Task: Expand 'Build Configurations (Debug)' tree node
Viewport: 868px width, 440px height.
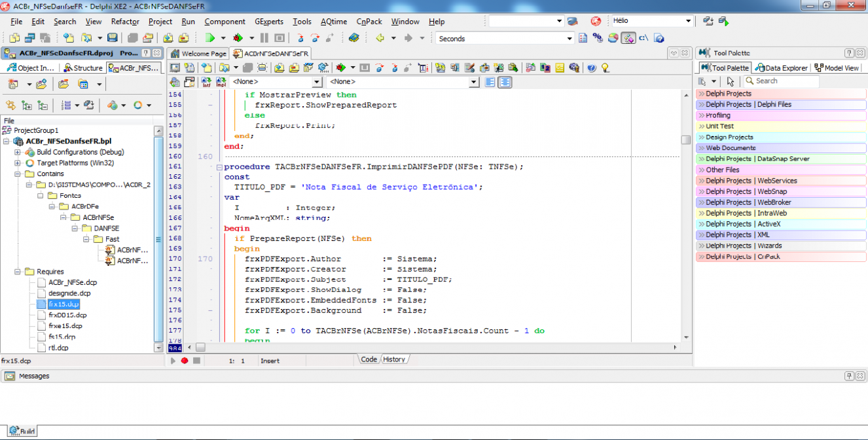Action: click(18, 152)
